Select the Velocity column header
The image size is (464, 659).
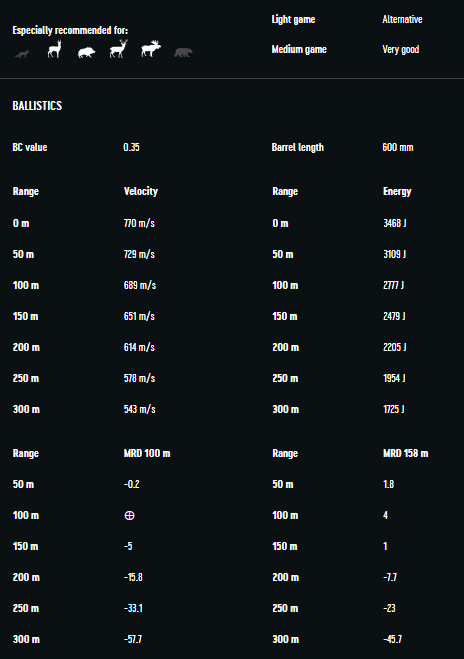pos(141,191)
